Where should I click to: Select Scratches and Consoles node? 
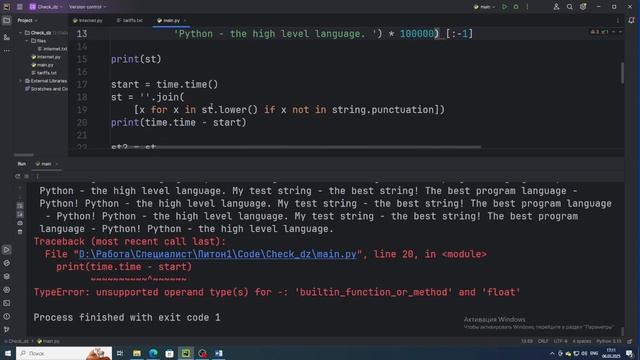(46, 89)
